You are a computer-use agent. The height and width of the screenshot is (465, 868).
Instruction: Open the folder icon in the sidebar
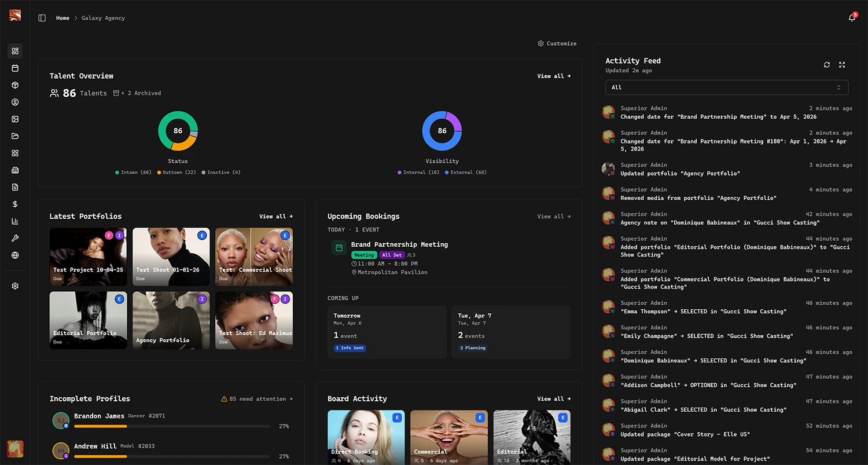(x=15, y=136)
